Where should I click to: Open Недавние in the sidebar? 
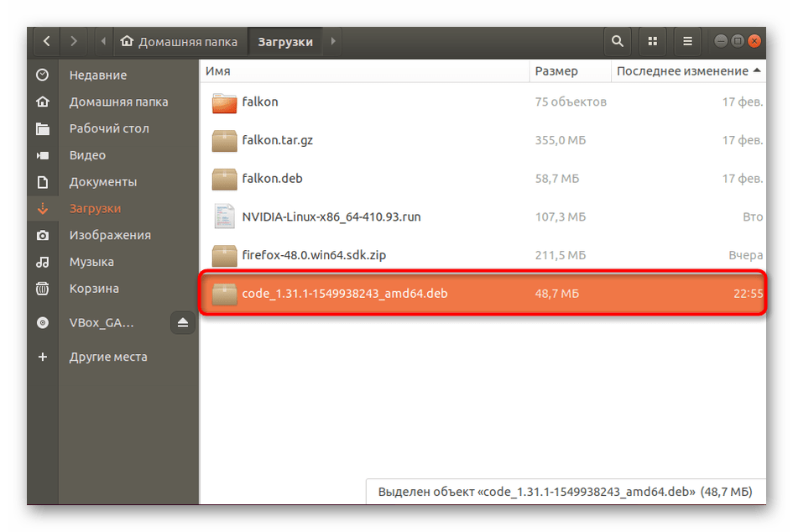pyautogui.click(x=113, y=75)
